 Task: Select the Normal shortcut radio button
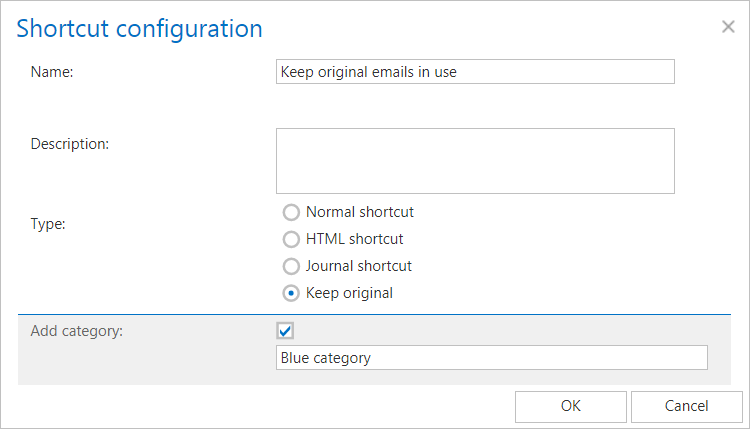pos(291,212)
